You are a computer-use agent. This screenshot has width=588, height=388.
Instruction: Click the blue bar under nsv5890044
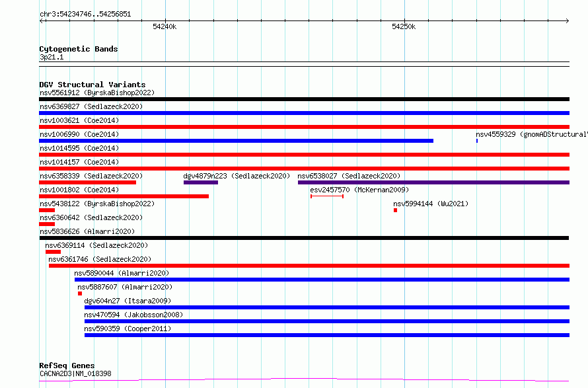pos(322,280)
